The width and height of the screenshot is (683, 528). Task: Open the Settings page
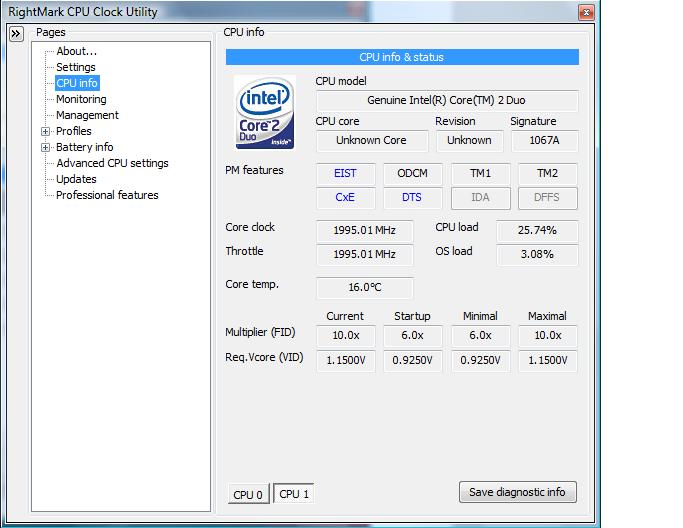click(76, 67)
